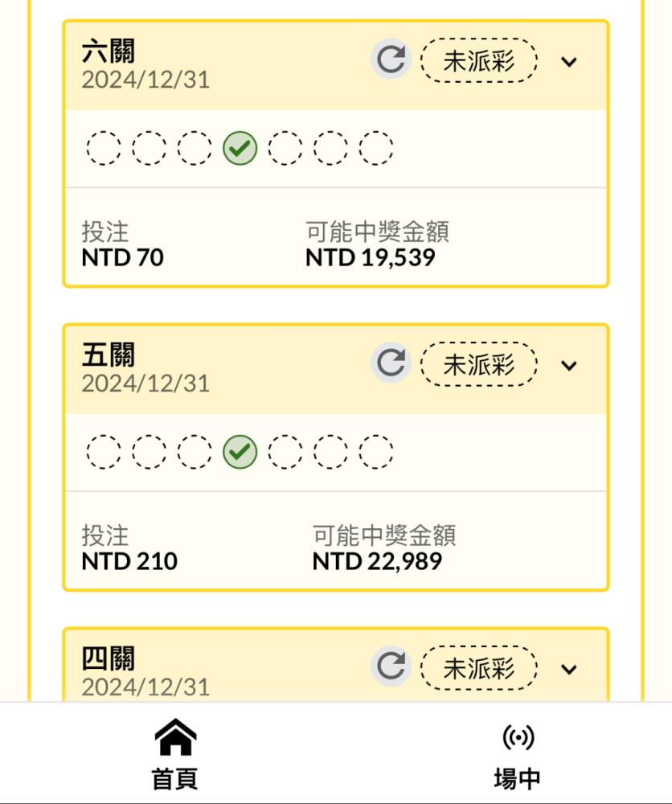Select last empty circle in 五關 row
This screenshot has height=804, width=672.
tap(375, 452)
